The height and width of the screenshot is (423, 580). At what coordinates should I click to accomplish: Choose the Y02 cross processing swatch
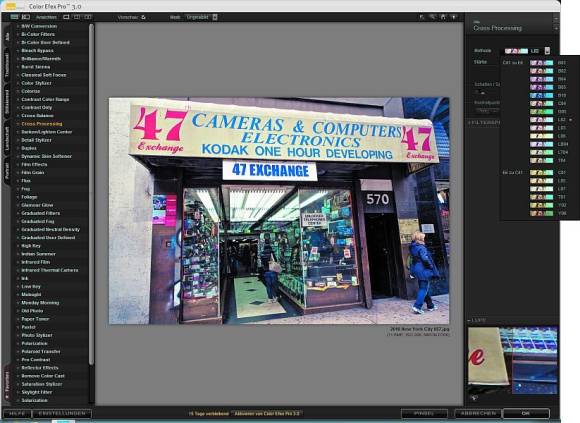pos(542,205)
